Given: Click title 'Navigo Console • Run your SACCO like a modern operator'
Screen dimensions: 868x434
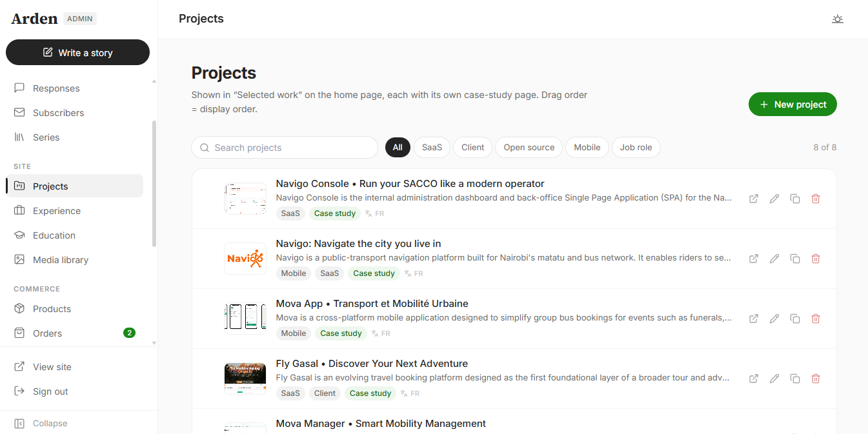Looking at the screenshot, I should click(410, 184).
